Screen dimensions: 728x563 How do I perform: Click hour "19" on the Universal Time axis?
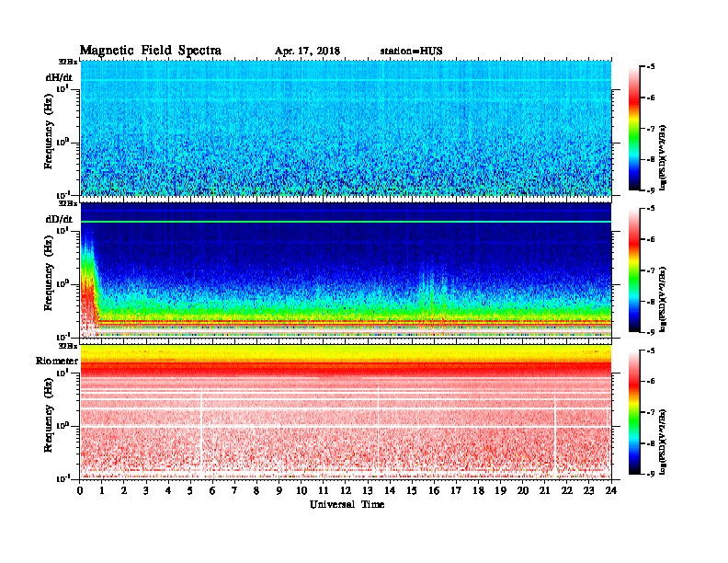[x=500, y=491]
